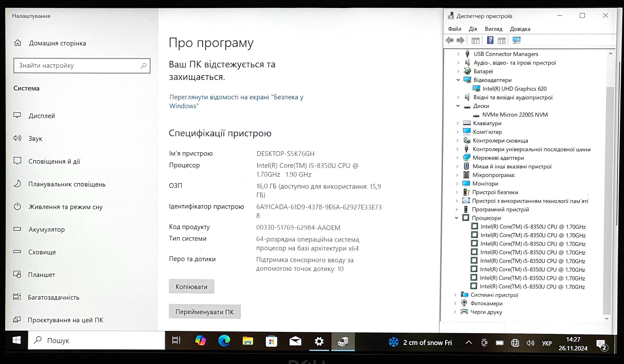Open the Файл menu in Device Manager
This screenshot has width=624, height=364.
tap(455, 29)
